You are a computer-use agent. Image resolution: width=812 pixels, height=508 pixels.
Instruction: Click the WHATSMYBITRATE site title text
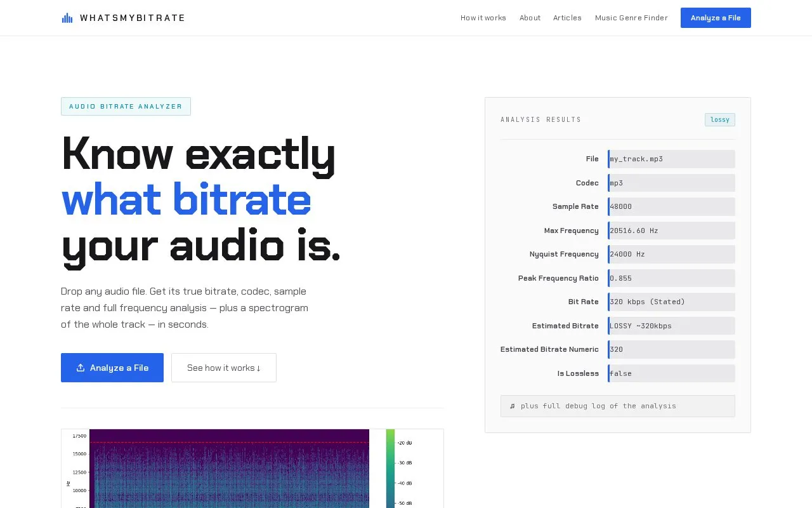tap(133, 18)
